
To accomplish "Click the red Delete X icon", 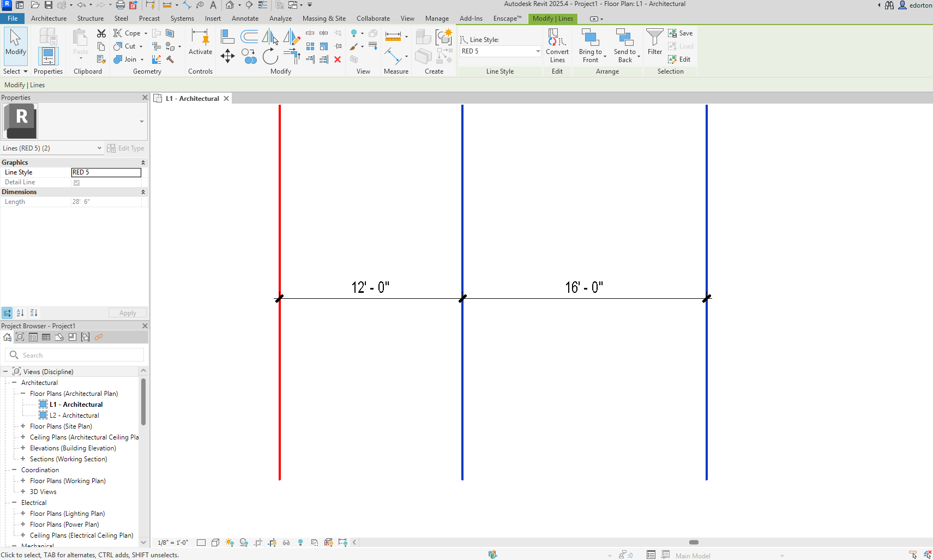I will (x=338, y=59).
